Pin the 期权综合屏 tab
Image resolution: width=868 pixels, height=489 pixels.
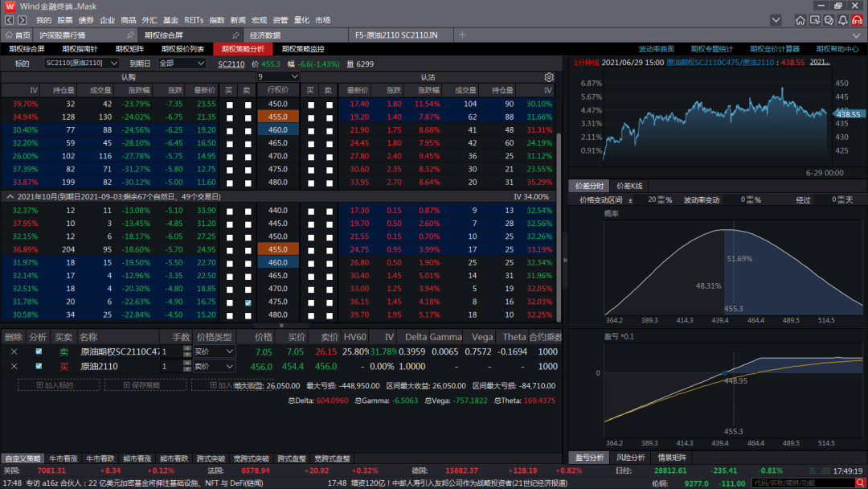235,35
